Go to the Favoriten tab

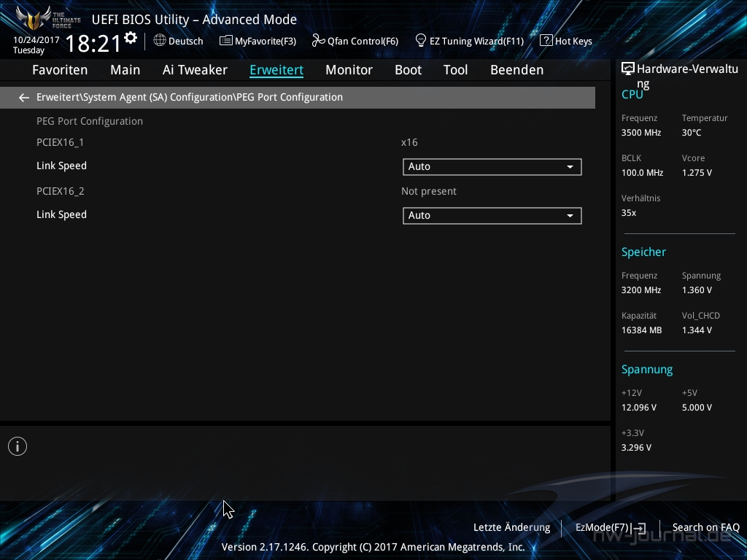60,70
